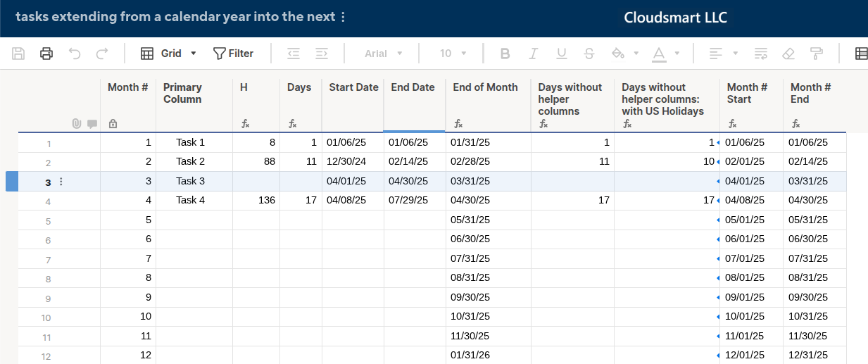Click the Outdent icon
Image resolution: width=868 pixels, height=364 pixels.
294,54
